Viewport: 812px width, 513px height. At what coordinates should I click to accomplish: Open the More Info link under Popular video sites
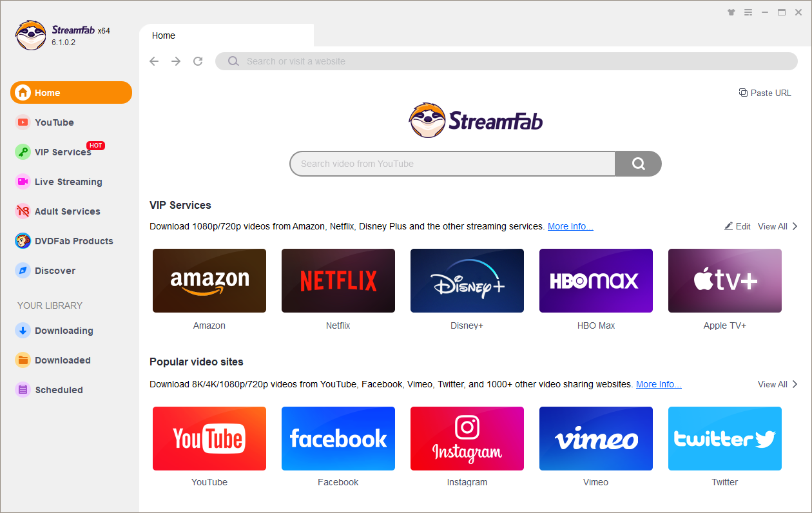pos(659,384)
